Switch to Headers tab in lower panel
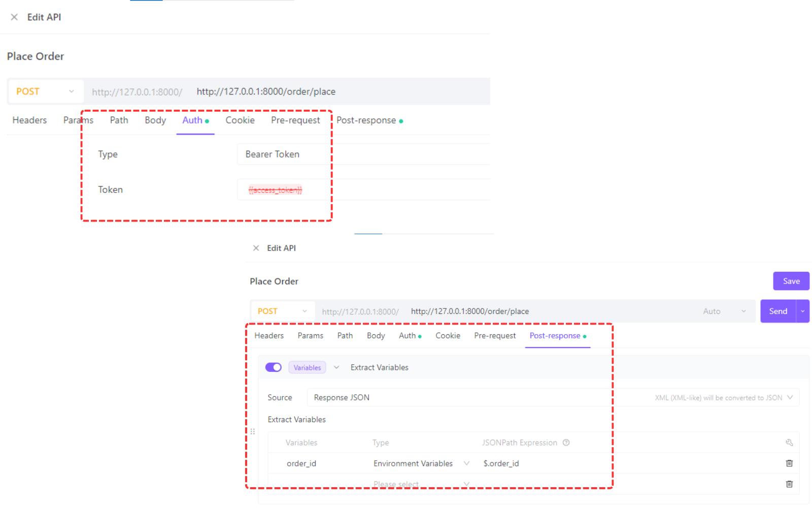The height and width of the screenshot is (508, 812). 269,336
